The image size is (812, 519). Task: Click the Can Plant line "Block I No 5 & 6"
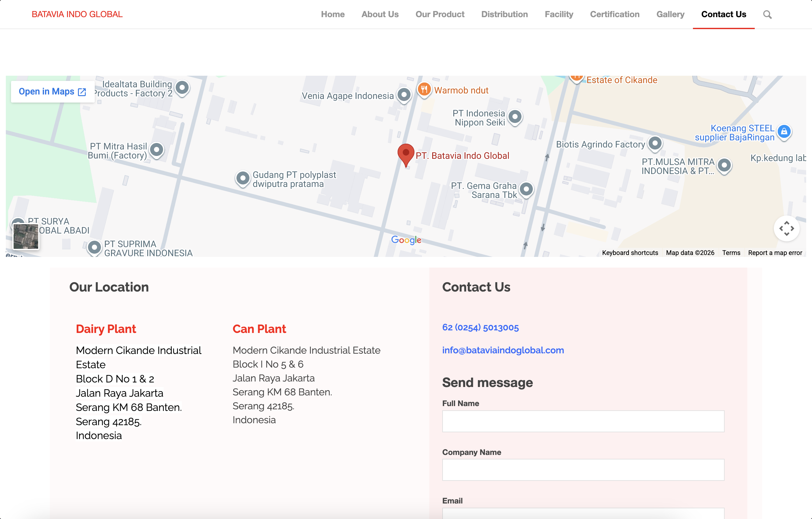point(268,364)
